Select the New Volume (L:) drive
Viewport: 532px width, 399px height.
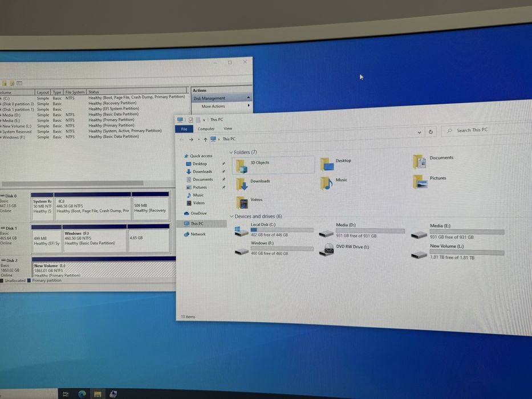tap(457, 251)
